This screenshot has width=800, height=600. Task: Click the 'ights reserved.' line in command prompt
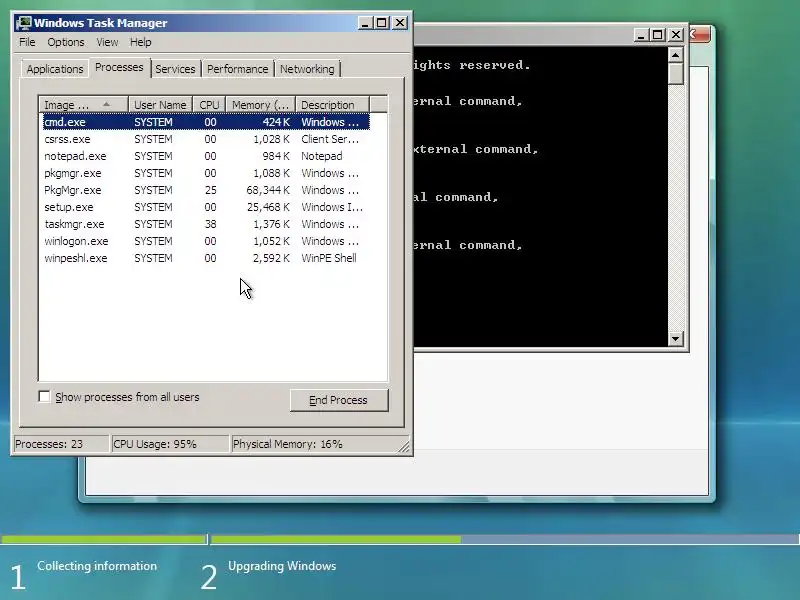(472, 65)
